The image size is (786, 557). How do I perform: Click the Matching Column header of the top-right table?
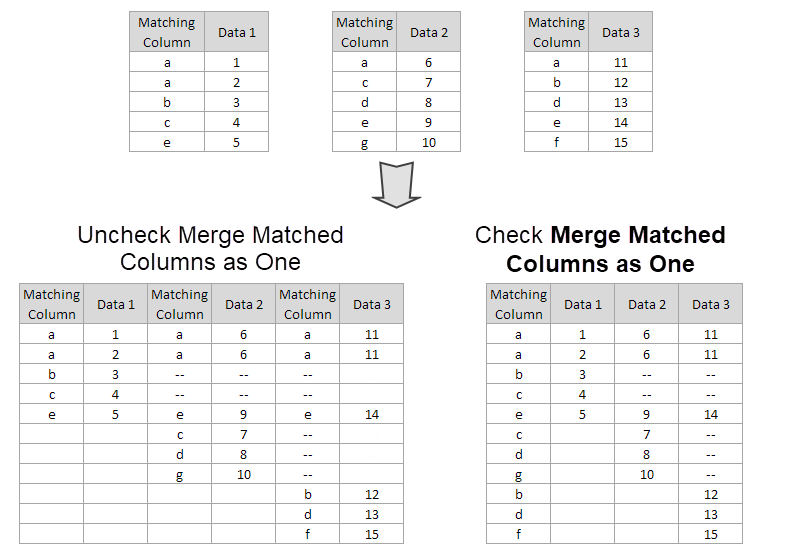(x=557, y=32)
